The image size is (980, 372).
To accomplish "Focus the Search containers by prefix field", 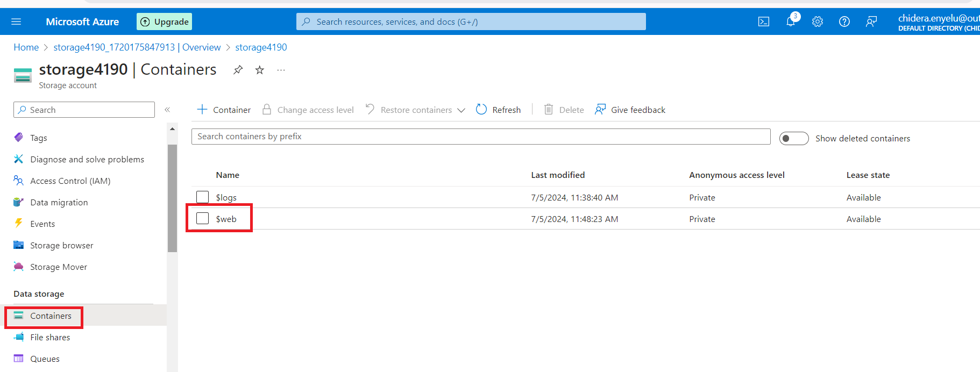I will 481,137.
